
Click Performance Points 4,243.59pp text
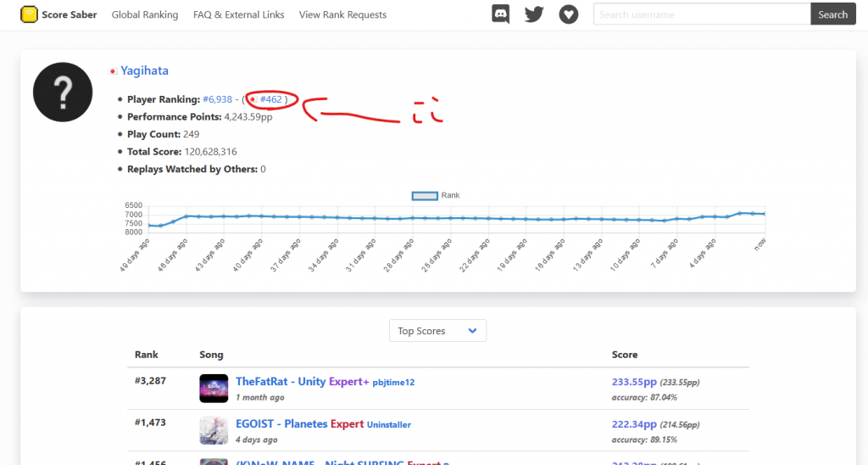200,117
